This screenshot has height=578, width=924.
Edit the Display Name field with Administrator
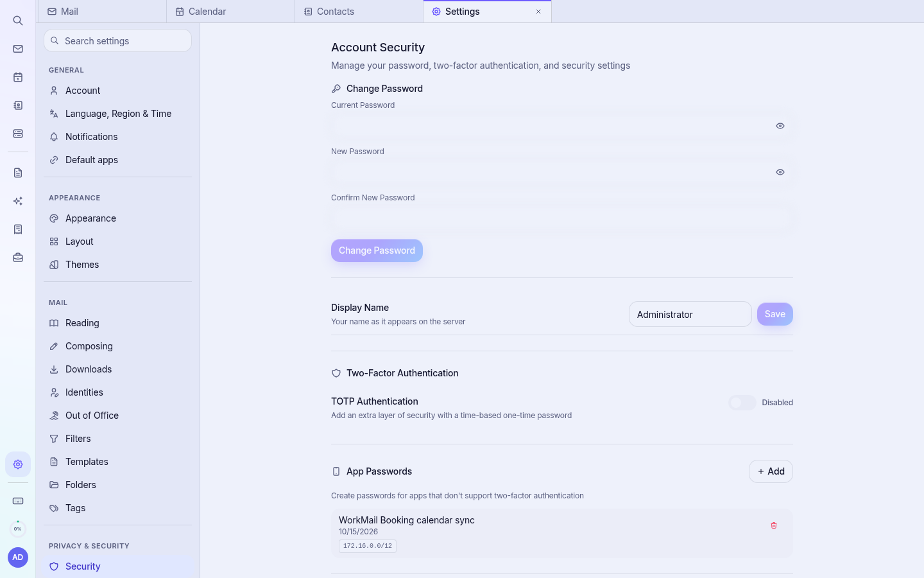[x=690, y=314]
